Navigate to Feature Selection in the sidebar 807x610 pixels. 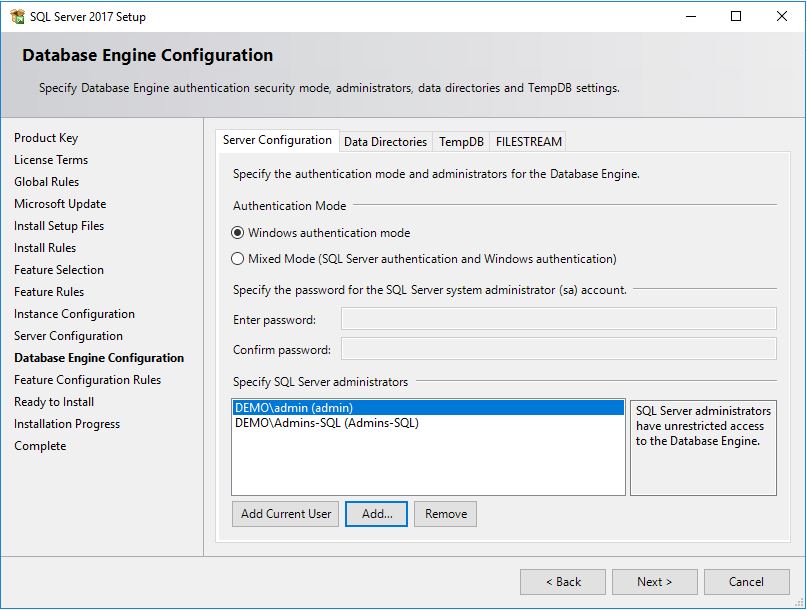(x=60, y=269)
